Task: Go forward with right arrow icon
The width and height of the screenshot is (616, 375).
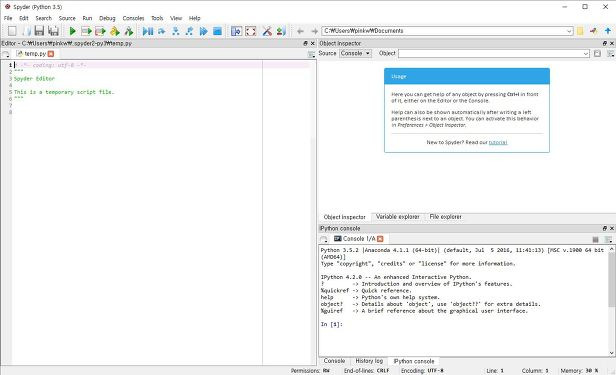Action: 314,31
